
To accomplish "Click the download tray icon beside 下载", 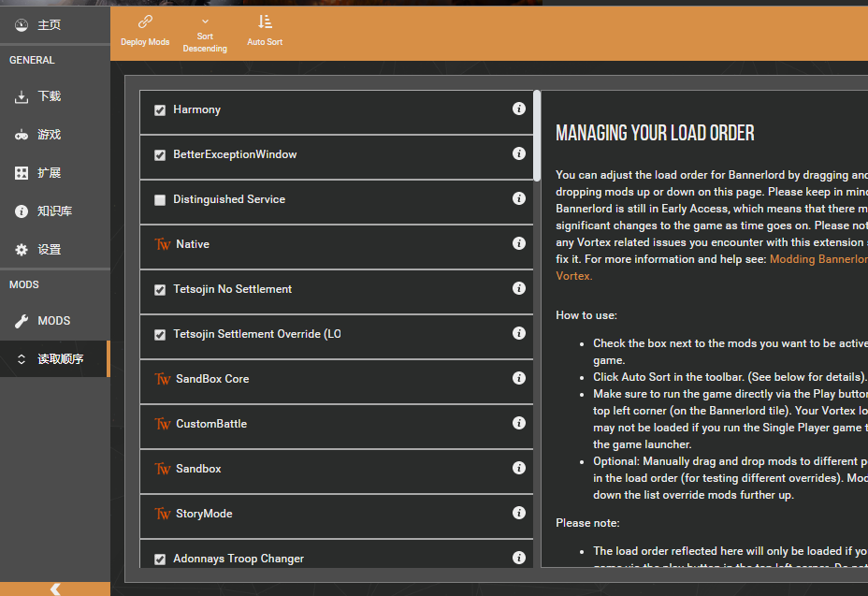I will tap(22, 97).
